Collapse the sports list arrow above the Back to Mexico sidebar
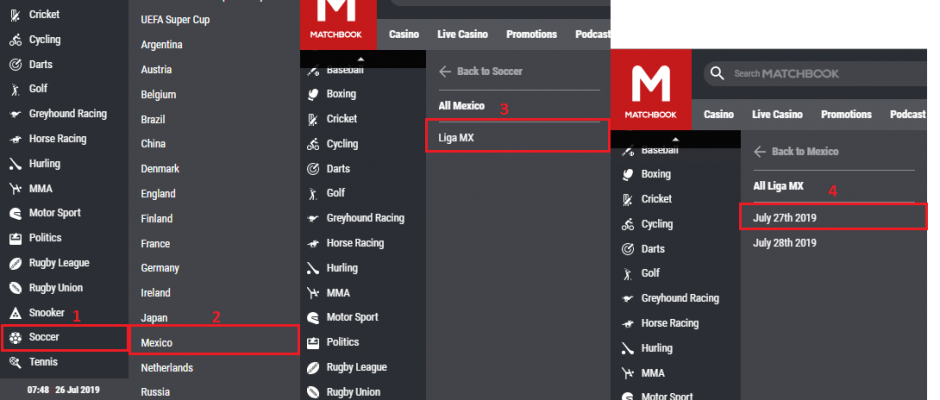This screenshot has width=940, height=400. click(676, 139)
